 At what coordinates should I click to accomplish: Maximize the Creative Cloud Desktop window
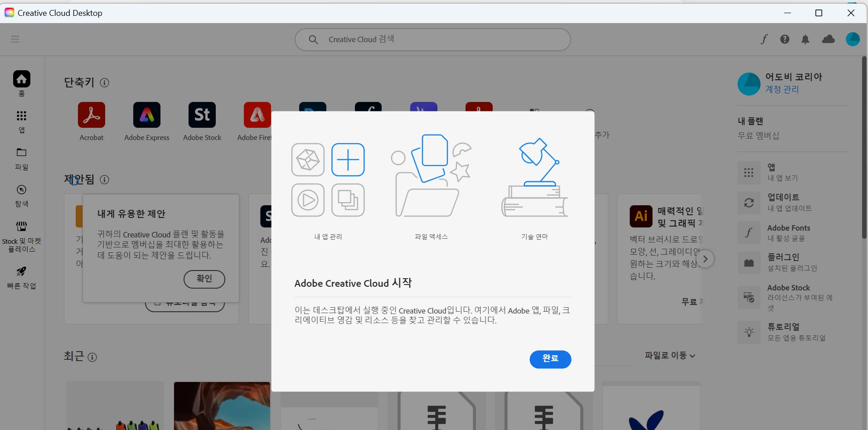point(819,13)
